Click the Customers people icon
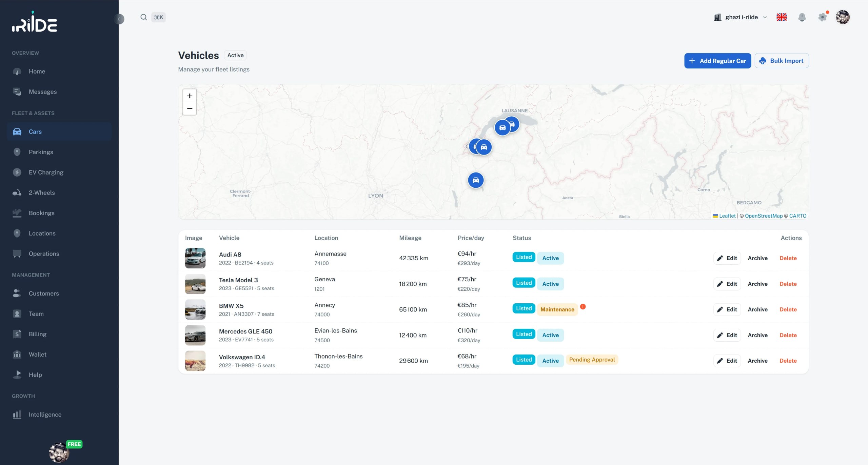The height and width of the screenshot is (465, 868). point(17,294)
